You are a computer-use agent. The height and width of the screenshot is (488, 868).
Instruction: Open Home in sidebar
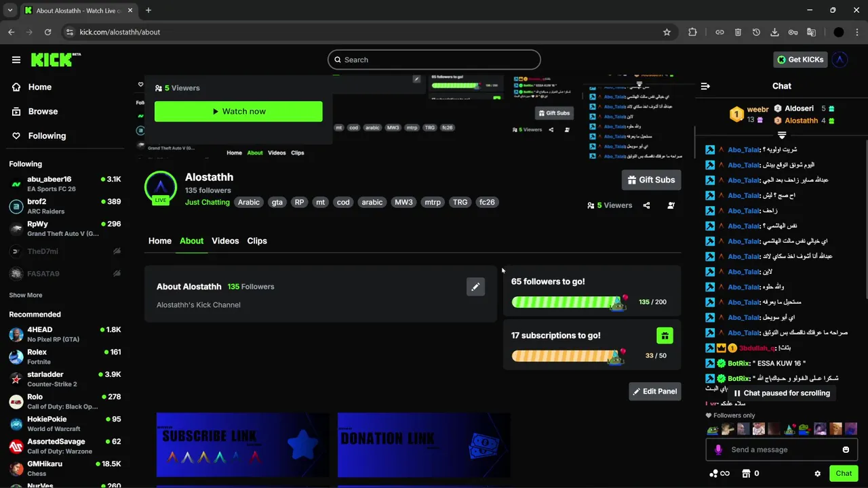[32, 87]
